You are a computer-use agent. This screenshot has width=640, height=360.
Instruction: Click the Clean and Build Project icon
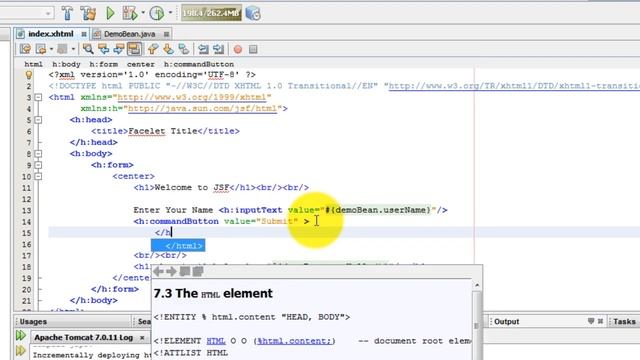point(88,13)
